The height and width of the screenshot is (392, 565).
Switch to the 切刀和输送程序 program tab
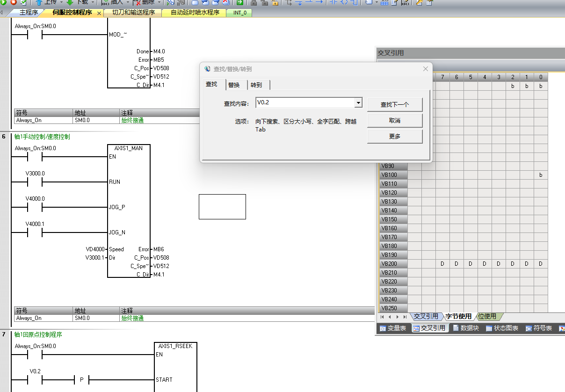pyautogui.click(x=133, y=13)
